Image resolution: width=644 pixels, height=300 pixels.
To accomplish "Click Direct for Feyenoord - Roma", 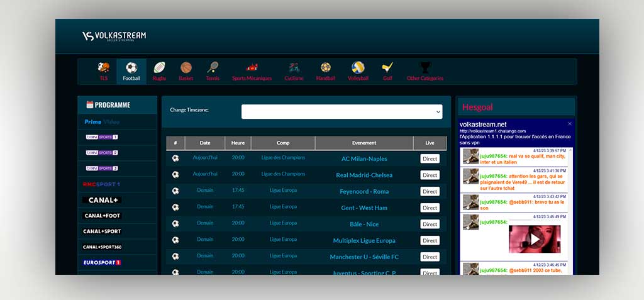I will click(x=430, y=191).
